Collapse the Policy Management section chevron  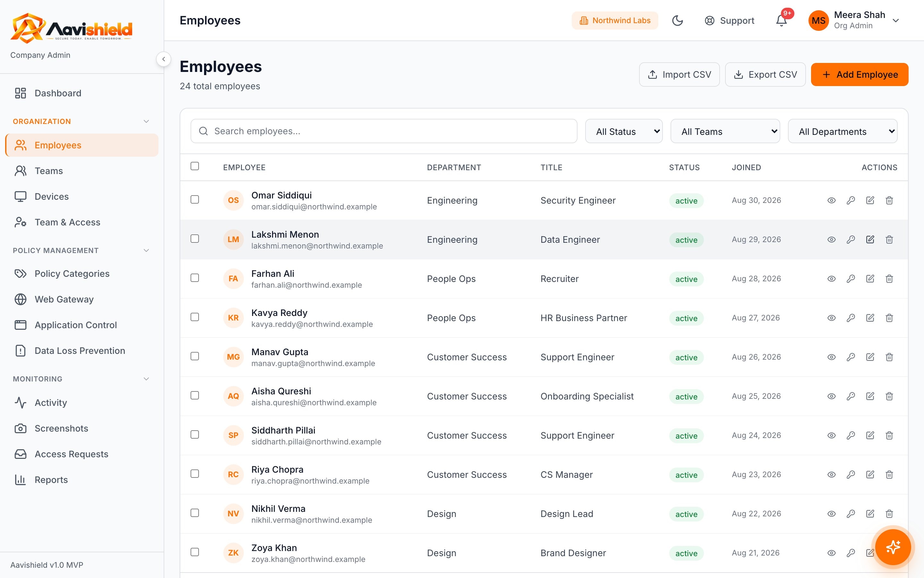coord(146,251)
